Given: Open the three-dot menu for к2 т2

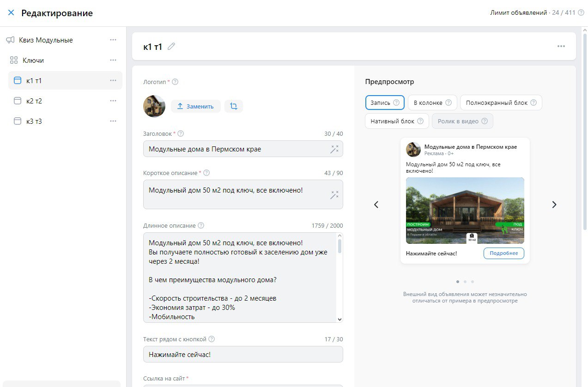Looking at the screenshot, I should [x=113, y=101].
